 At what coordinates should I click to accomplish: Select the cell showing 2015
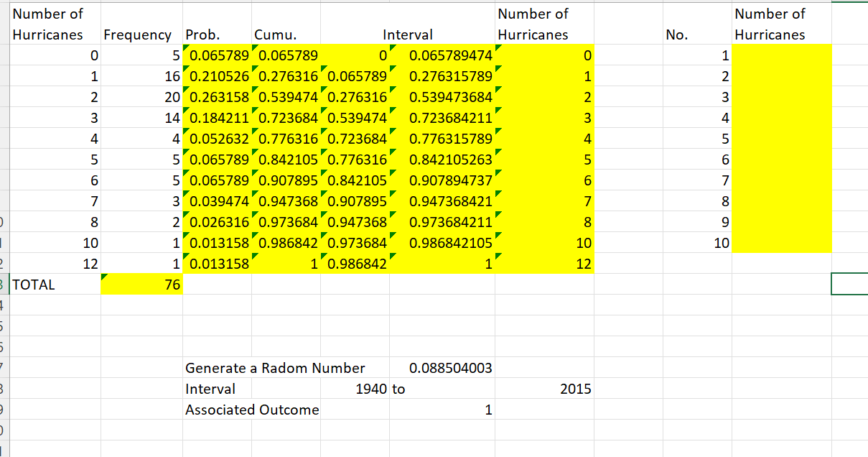coord(544,389)
